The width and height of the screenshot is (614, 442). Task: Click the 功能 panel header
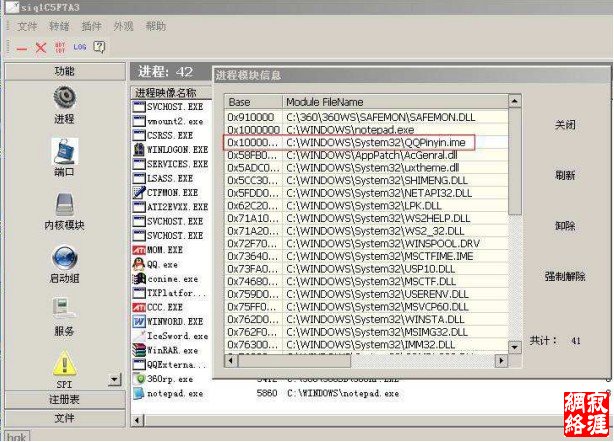tap(65, 71)
